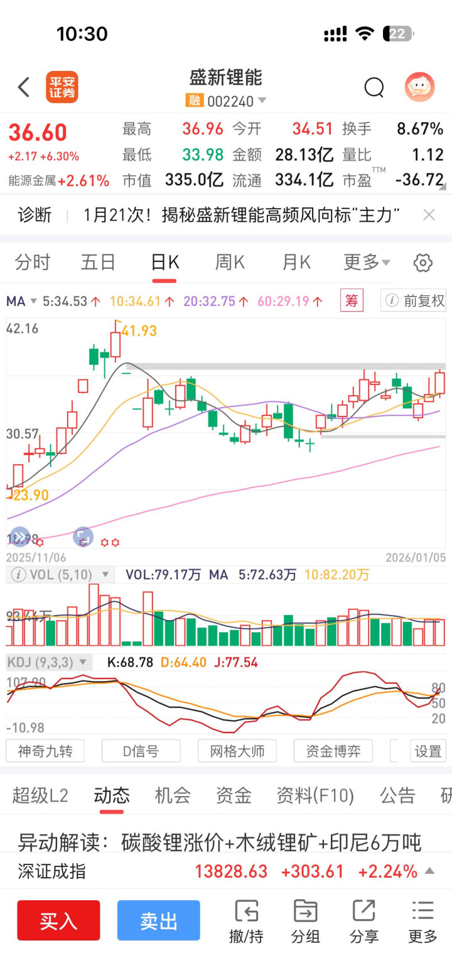Select the D信号 indicator button

pyautogui.click(x=141, y=751)
